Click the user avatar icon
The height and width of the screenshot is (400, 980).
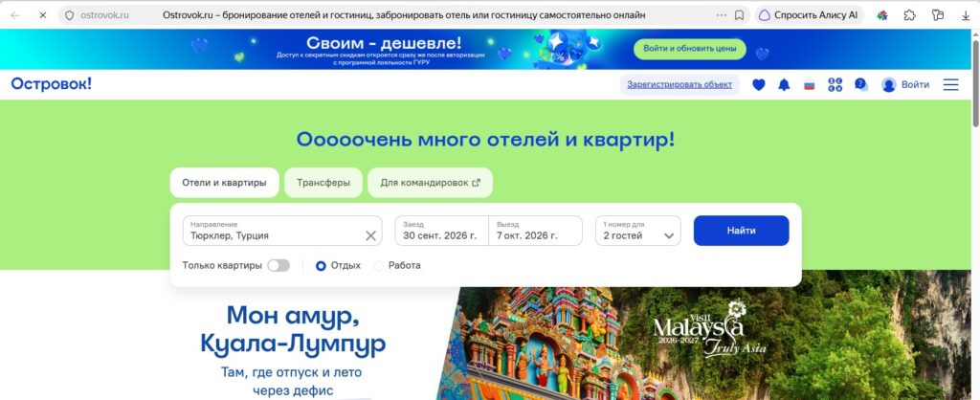coord(889,84)
